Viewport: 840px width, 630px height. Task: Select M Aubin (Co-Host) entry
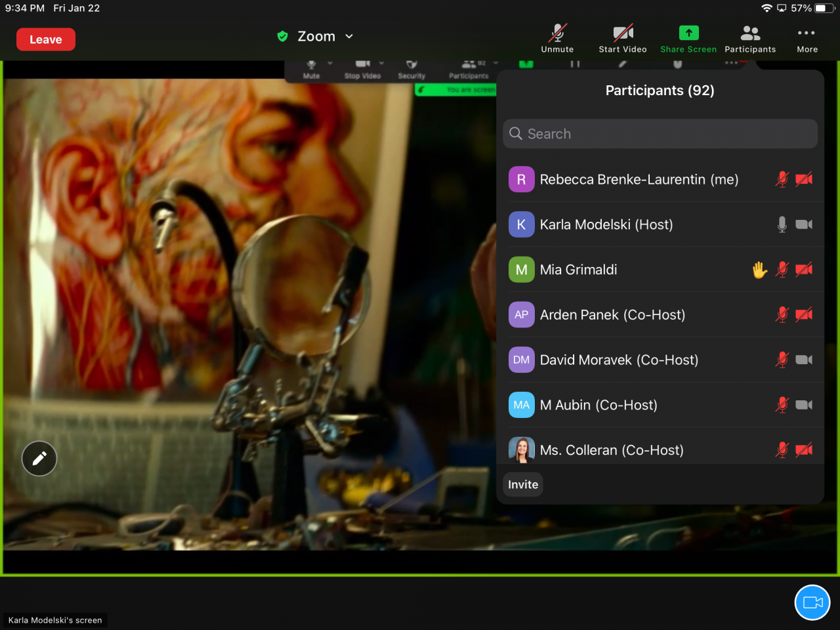(598, 405)
